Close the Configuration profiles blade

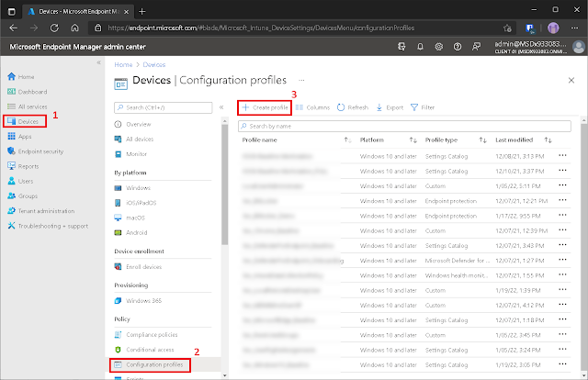click(x=571, y=80)
